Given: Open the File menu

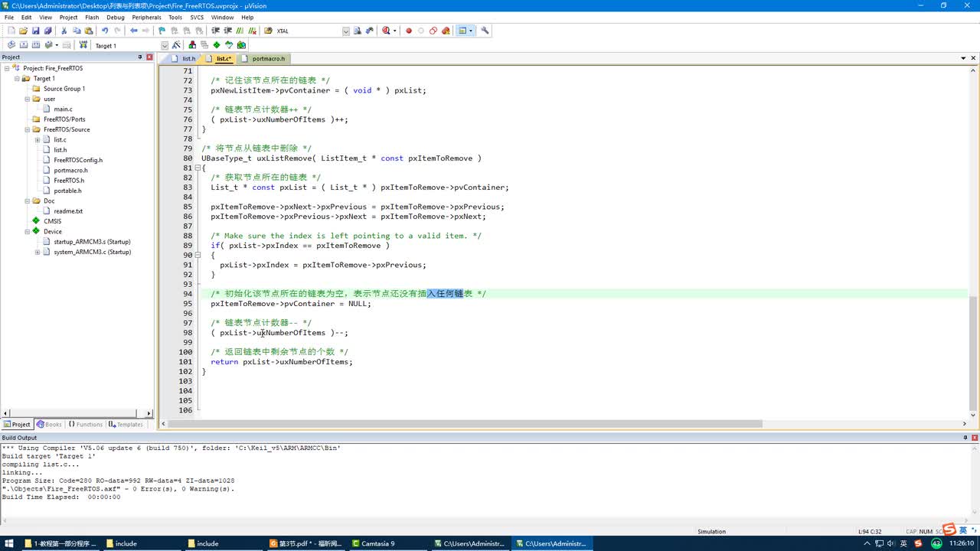Looking at the screenshot, I should click(9, 17).
